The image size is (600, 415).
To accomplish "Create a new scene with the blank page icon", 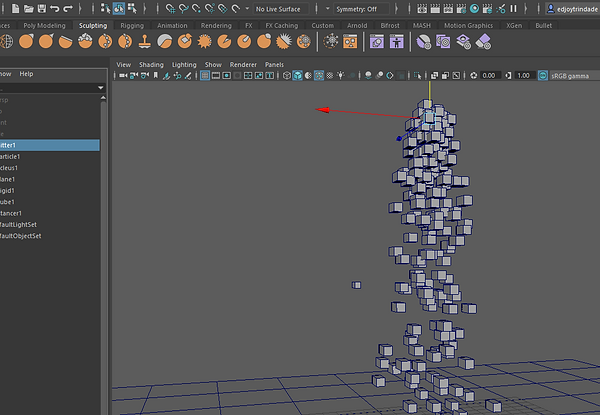I will pyautogui.click(x=15, y=8).
